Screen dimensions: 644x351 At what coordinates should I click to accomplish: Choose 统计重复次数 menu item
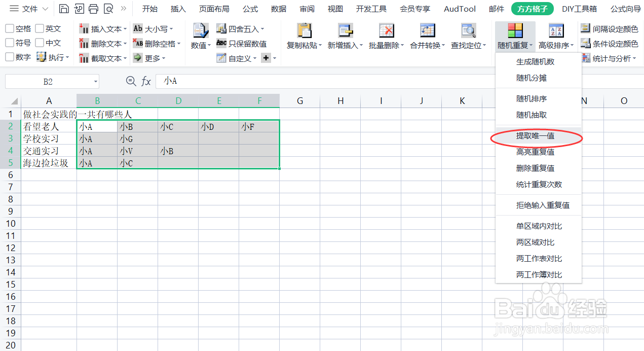pos(539,185)
